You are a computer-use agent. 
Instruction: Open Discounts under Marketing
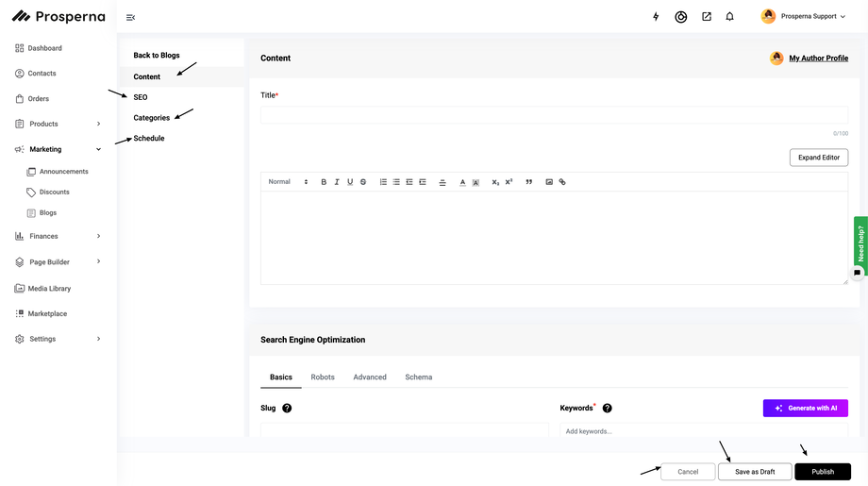coord(48,193)
